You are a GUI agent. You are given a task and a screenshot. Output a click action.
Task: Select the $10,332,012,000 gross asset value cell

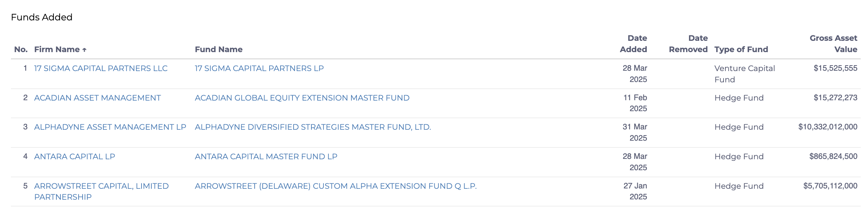[x=828, y=127]
